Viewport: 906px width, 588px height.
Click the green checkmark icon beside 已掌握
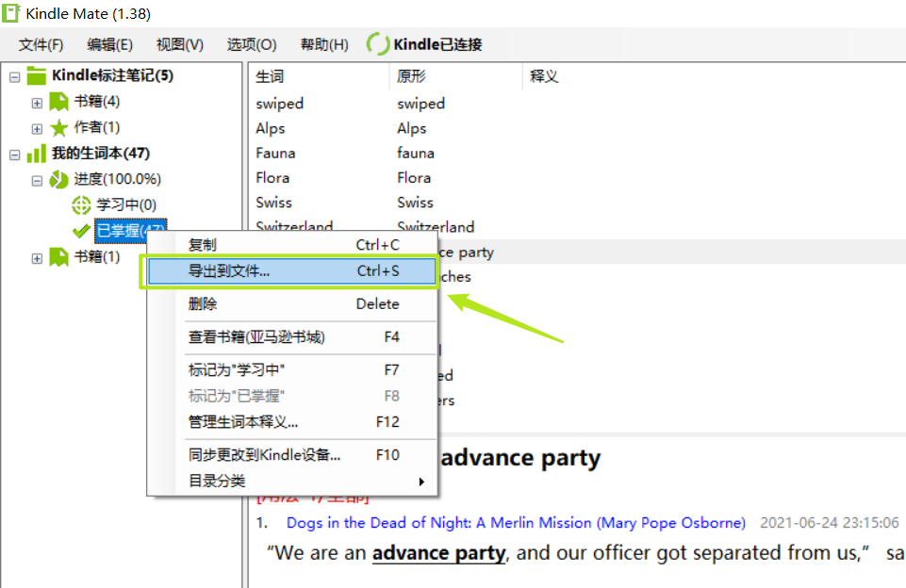(x=81, y=231)
